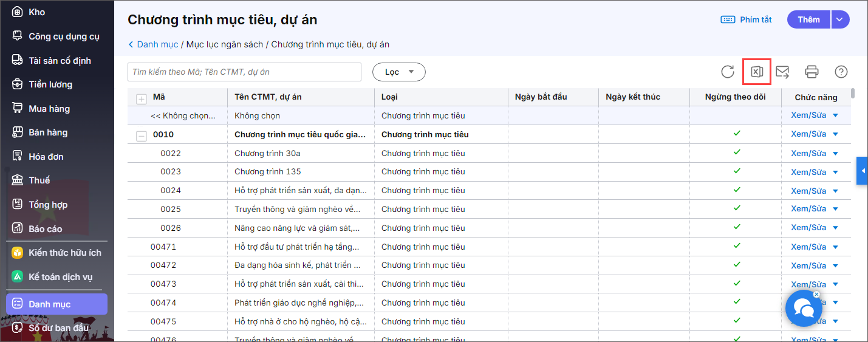Click the Excel export icon

[x=756, y=72]
